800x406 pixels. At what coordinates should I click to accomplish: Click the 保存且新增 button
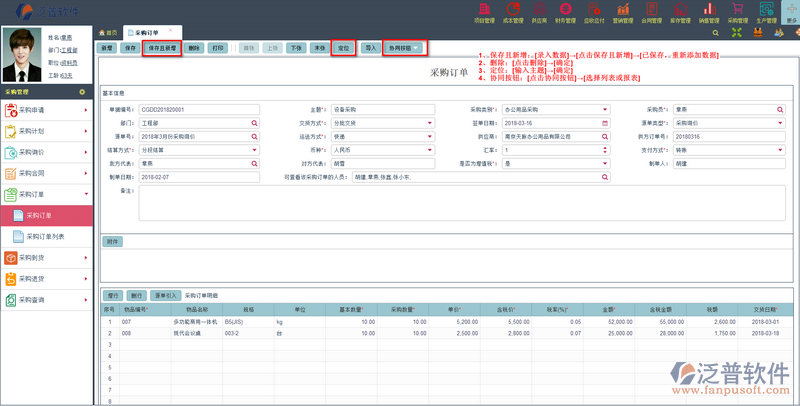160,47
